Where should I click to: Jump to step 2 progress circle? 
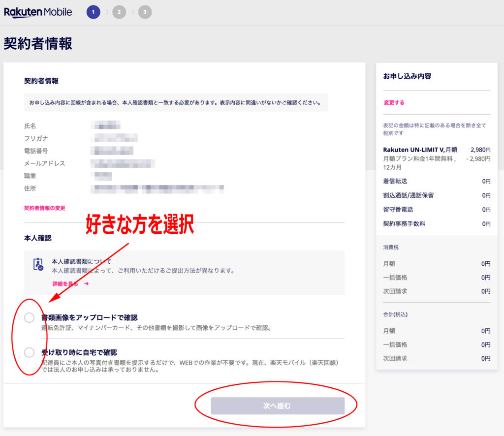pos(119,12)
